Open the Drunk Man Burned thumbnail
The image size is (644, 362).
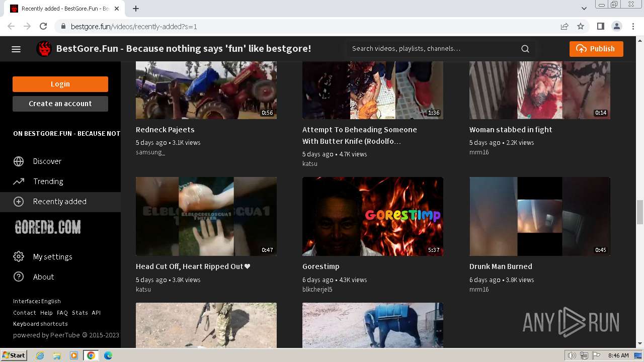(540, 216)
